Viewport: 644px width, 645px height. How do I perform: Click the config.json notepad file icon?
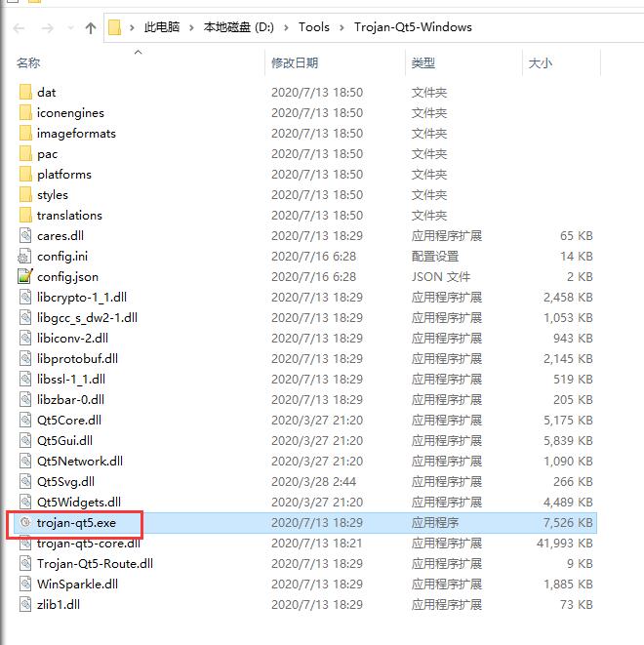point(25,276)
